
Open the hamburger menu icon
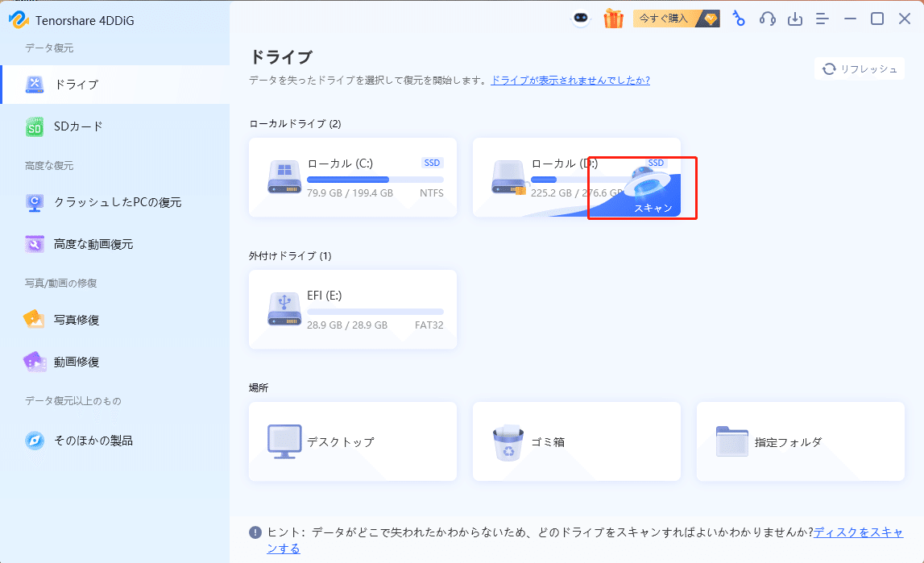[822, 19]
